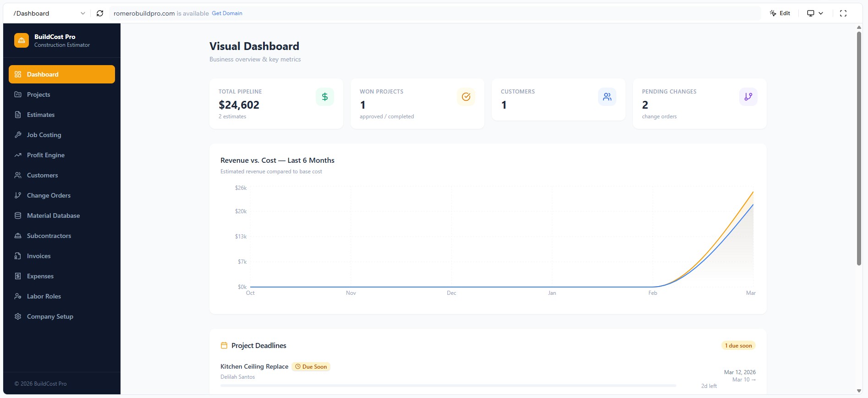Click the 'approved / completed' caption

[387, 116]
